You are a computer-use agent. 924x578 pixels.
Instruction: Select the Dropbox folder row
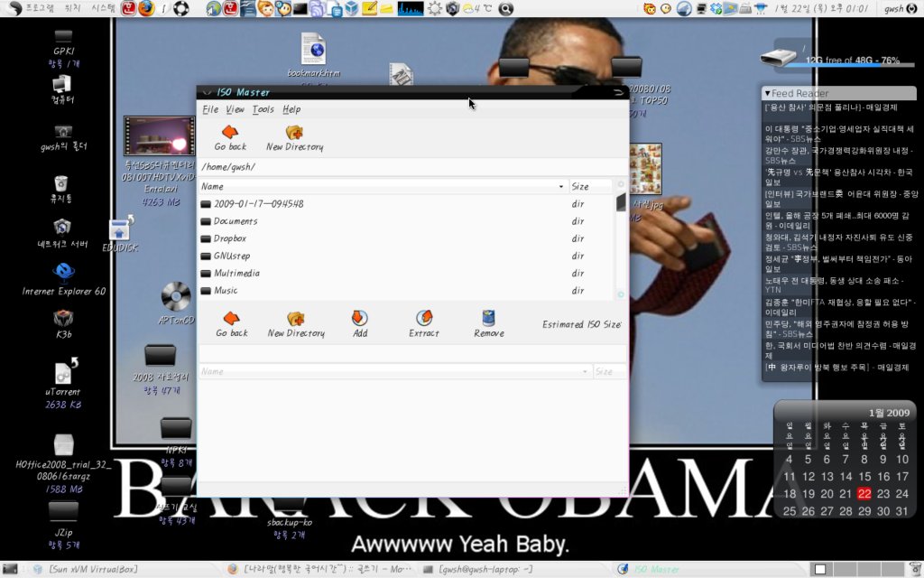click(x=407, y=238)
